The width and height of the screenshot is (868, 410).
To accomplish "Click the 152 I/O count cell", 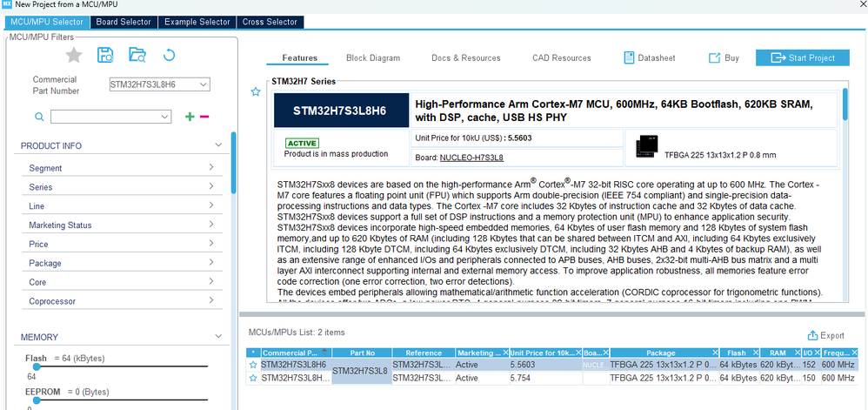I will 811,365.
